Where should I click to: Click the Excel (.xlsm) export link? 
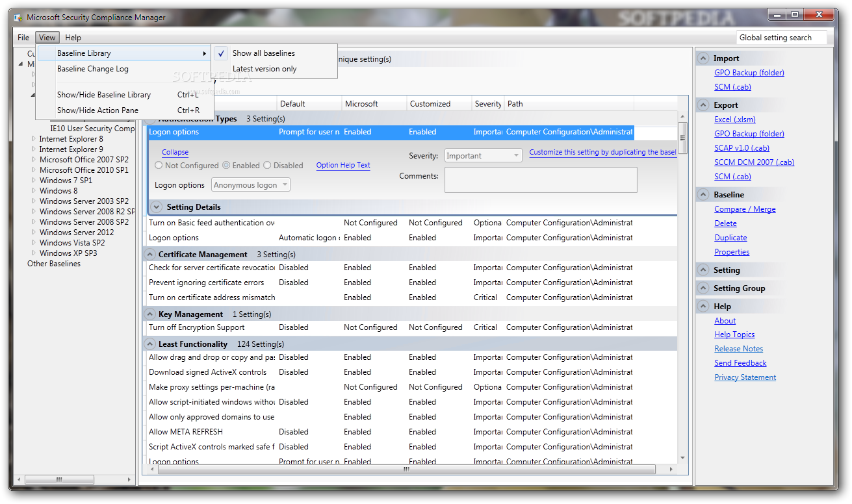735,120
